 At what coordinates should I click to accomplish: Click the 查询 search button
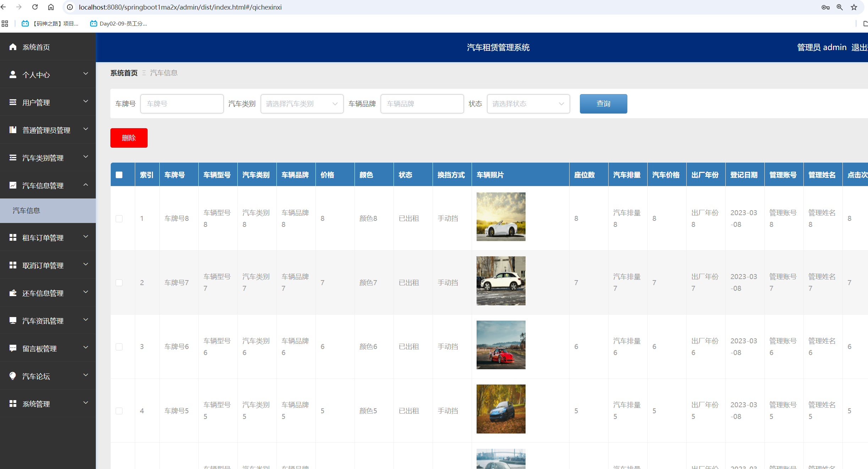point(603,104)
